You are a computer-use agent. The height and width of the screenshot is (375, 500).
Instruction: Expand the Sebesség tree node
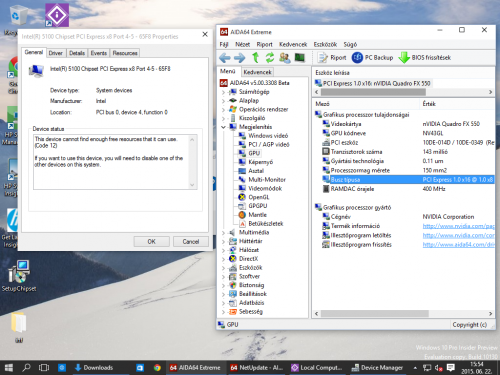(223, 312)
